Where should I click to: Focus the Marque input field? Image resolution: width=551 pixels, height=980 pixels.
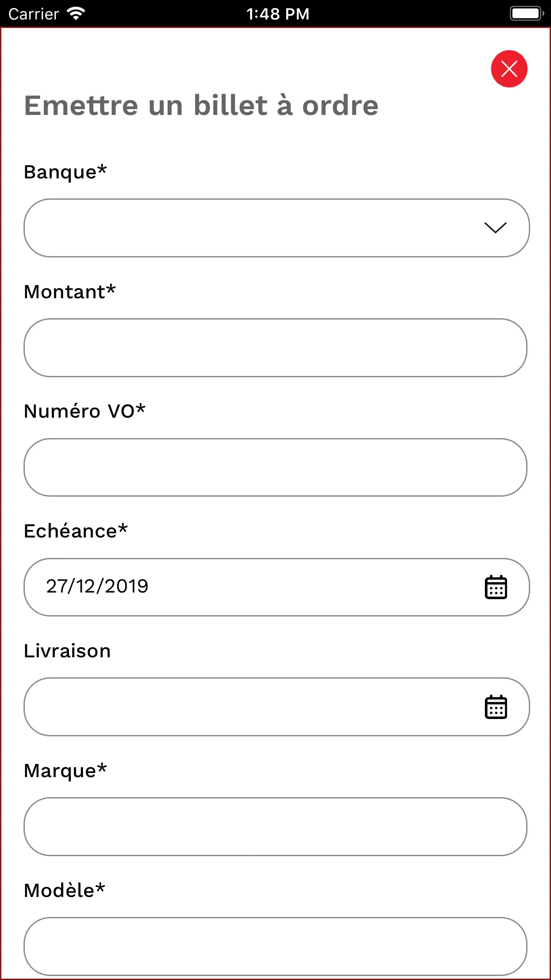click(275, 826)
